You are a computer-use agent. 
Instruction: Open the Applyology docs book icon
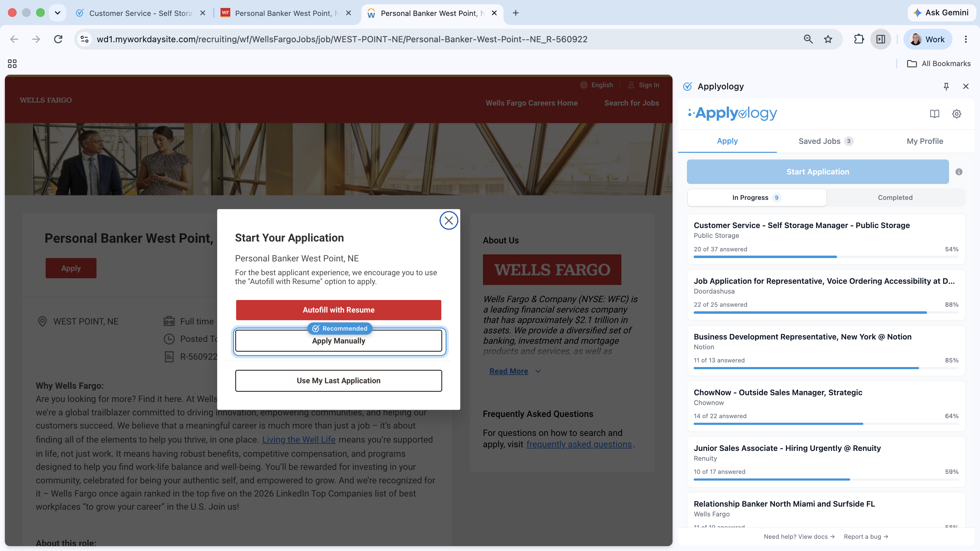click(934, 114)
